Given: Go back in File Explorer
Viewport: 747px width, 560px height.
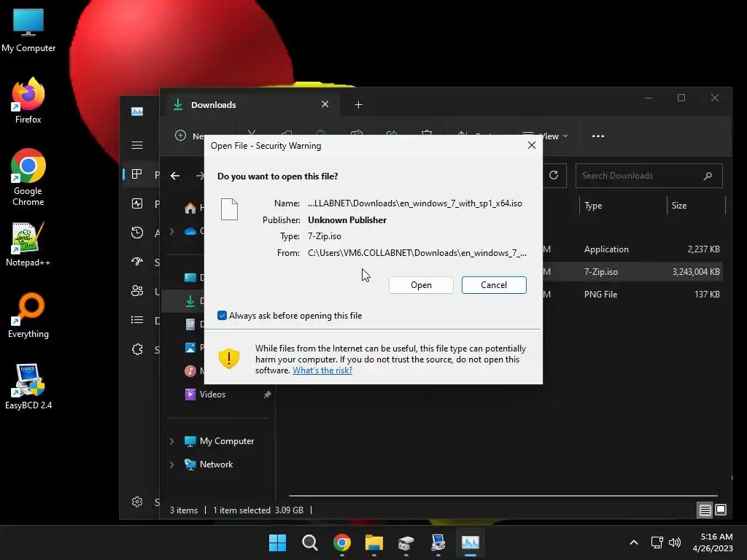Looking at the screenshot, I should click(175, 176).
